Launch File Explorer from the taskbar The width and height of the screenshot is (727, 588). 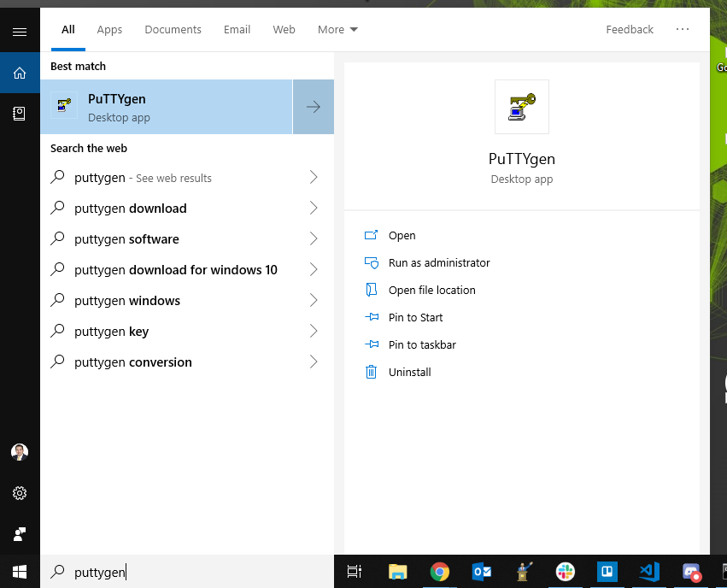[397, 572]
